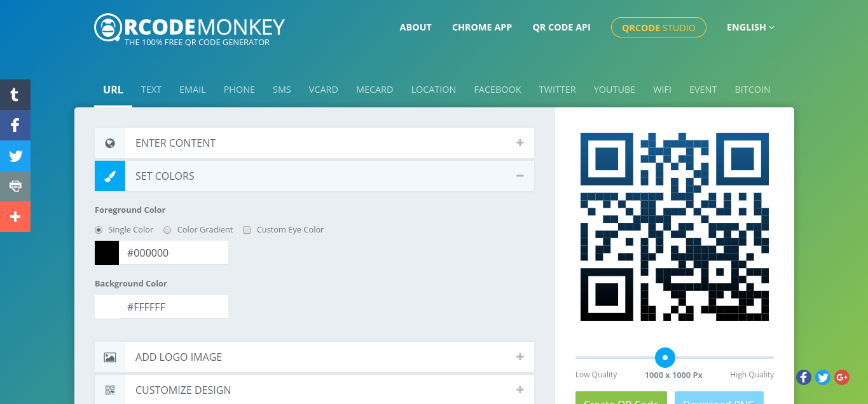The width and height of the screenshot is (868, 404).
Task: Switch to the SMS tab
Action: coord(282,90)
